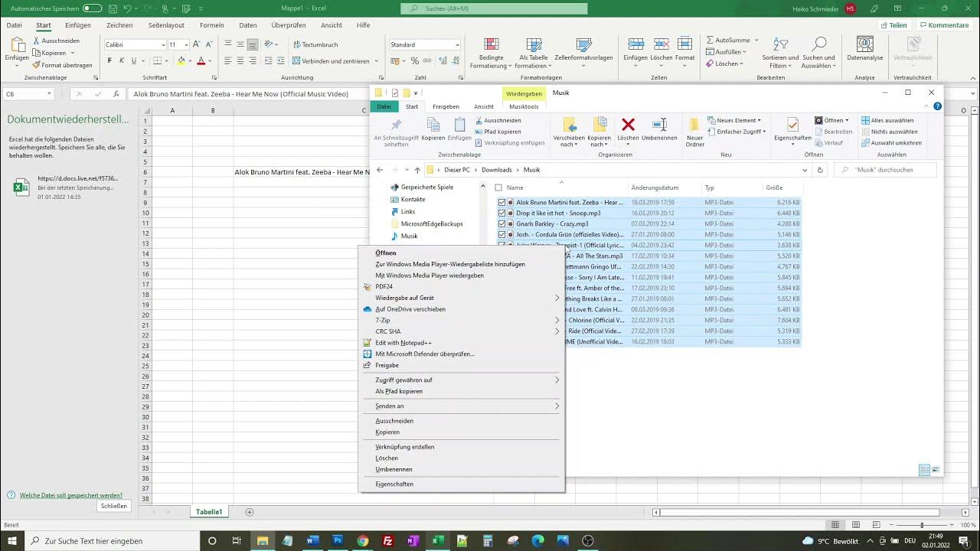Open the Excel font name dropdown
Screen dimensions: 980x551
click(x=162, y=44)
